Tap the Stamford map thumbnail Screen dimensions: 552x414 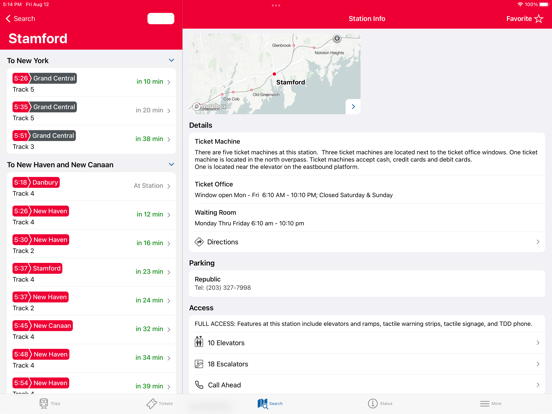click(x=275, y=74)
